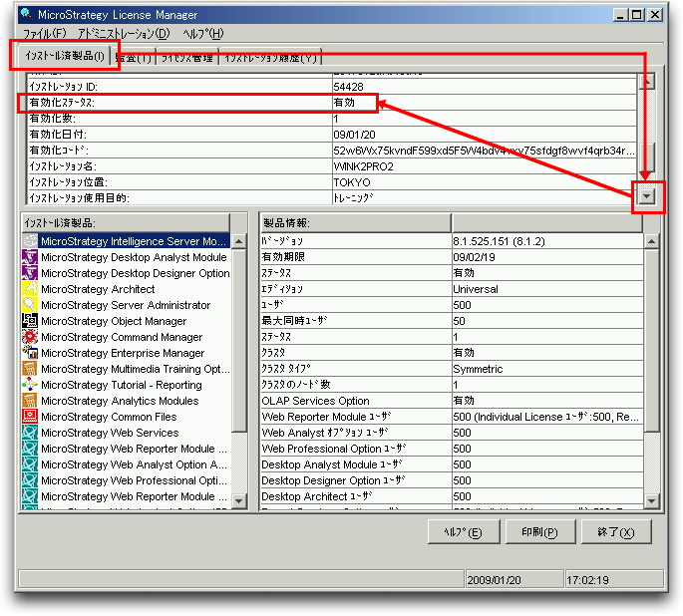Select MicroStrategy Analytics Modules row
The width and height of the screenshot is (683, 616).
(126, 401)
